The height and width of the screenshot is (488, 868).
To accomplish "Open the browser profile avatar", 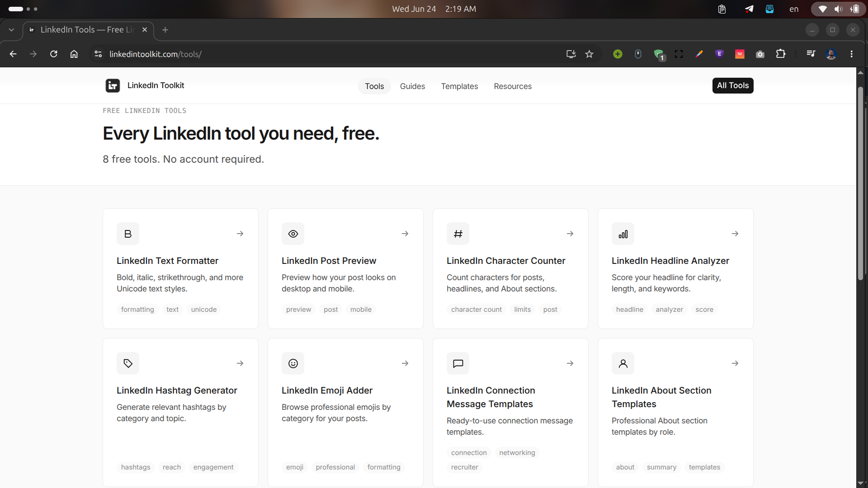I will pos(831,54).
